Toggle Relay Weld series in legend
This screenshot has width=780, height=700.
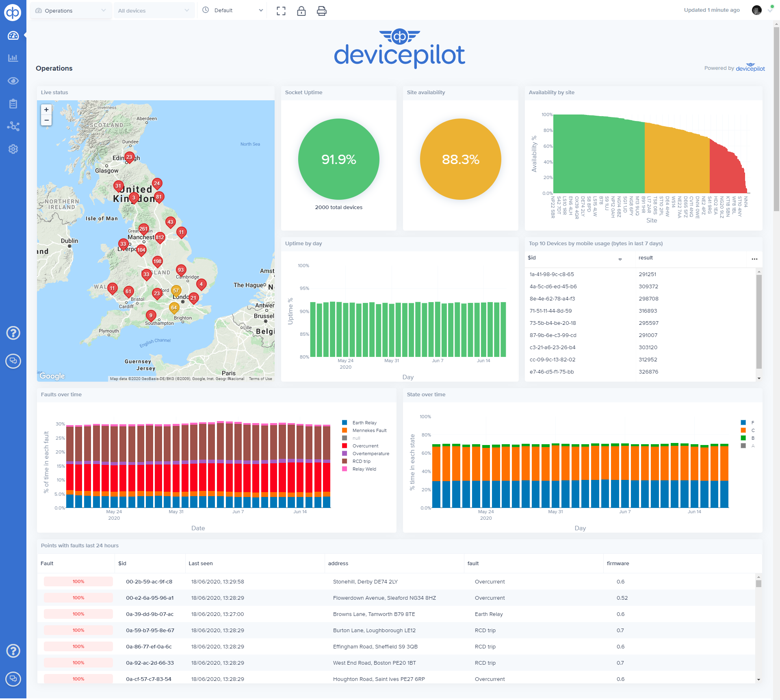point(359,469)
